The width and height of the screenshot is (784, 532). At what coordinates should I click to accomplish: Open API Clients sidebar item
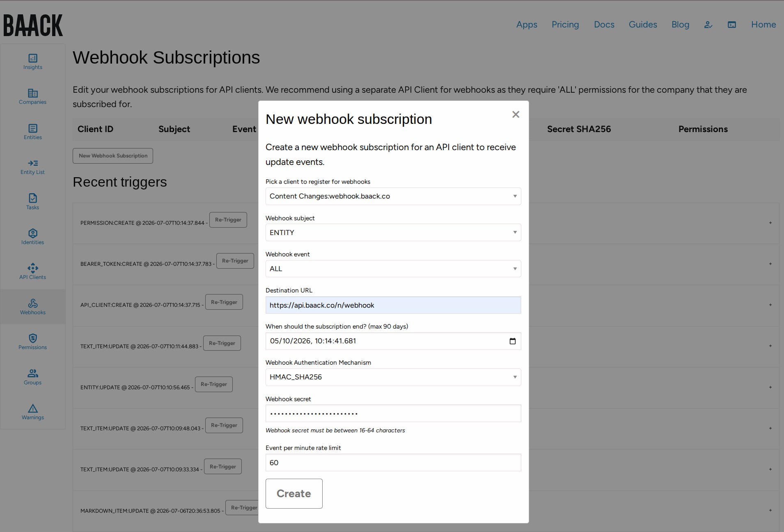pos(33,272)
